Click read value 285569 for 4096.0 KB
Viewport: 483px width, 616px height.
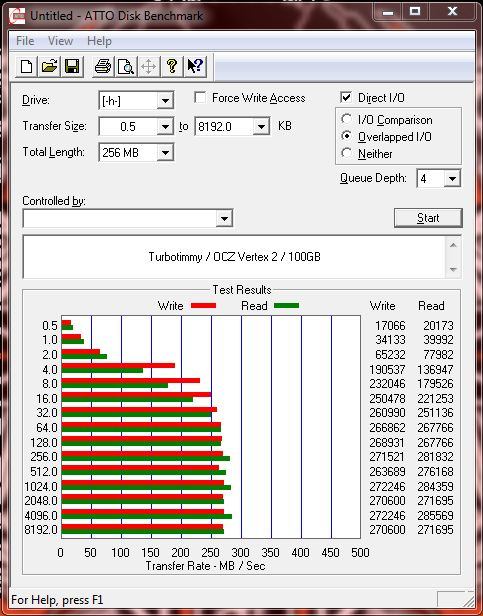435,515
